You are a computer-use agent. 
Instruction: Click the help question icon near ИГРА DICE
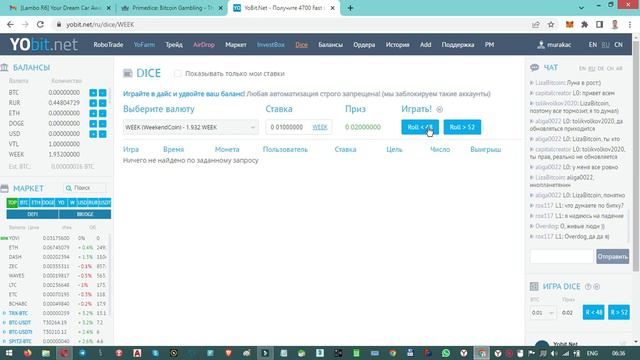588,287
